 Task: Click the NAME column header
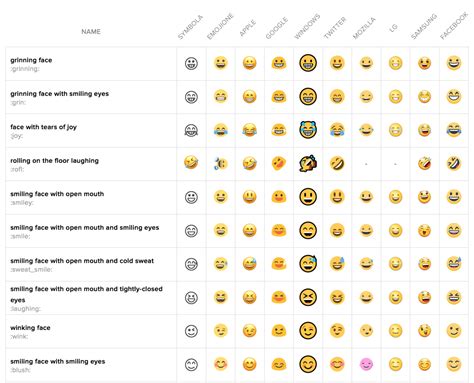click(91, 32)
